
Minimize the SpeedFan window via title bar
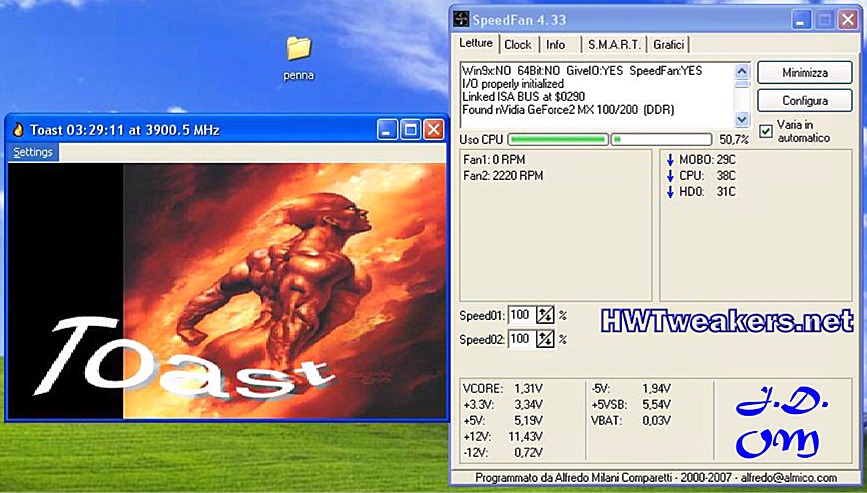801,20
